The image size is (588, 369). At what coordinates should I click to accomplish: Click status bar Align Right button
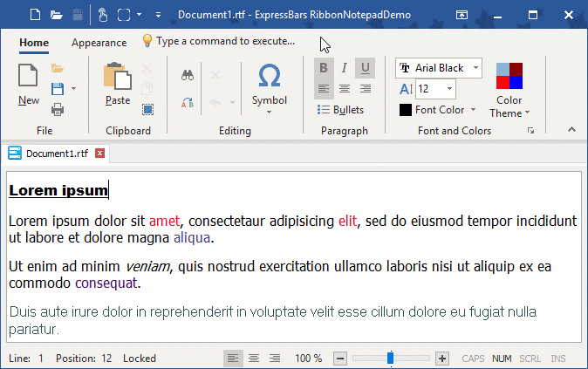point(275,359)
